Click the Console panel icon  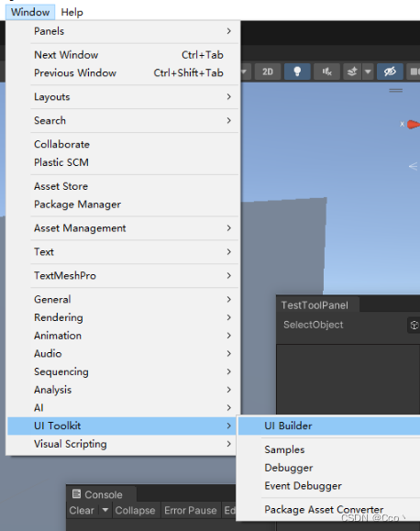coord(76,494)
